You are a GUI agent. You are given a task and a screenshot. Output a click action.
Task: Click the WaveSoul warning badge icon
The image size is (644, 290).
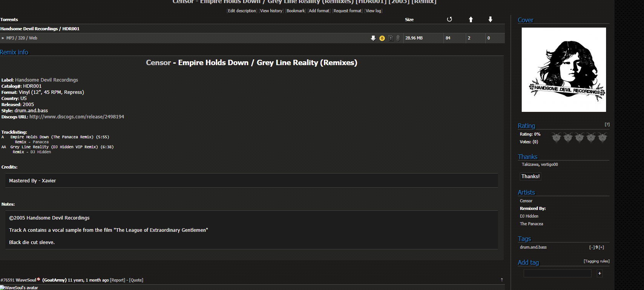pyautogui.click(x=39, y=279)
